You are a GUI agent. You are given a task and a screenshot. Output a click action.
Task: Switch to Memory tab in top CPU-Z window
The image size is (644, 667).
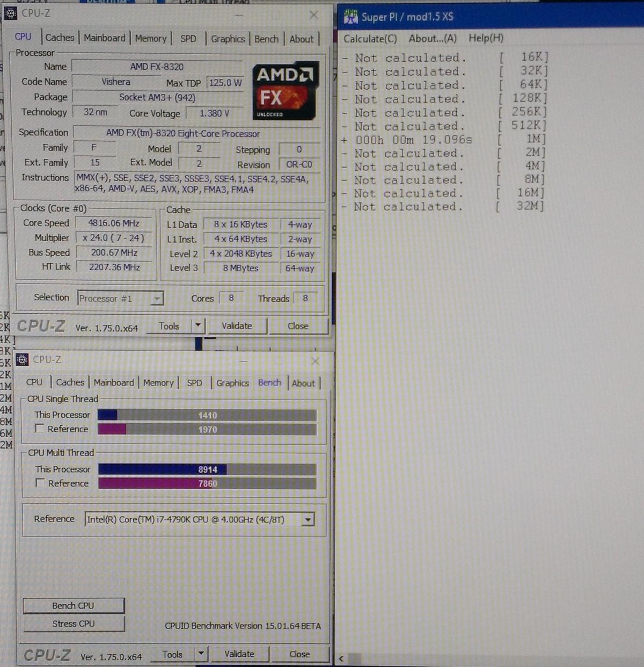151,39
